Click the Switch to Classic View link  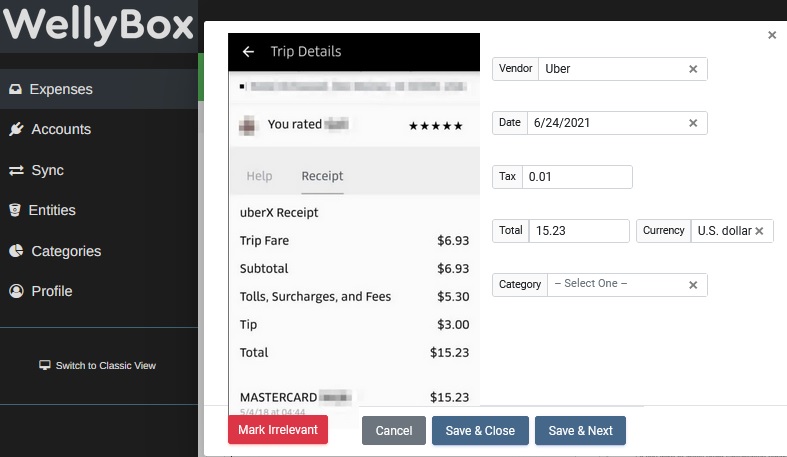coord(98,365)
